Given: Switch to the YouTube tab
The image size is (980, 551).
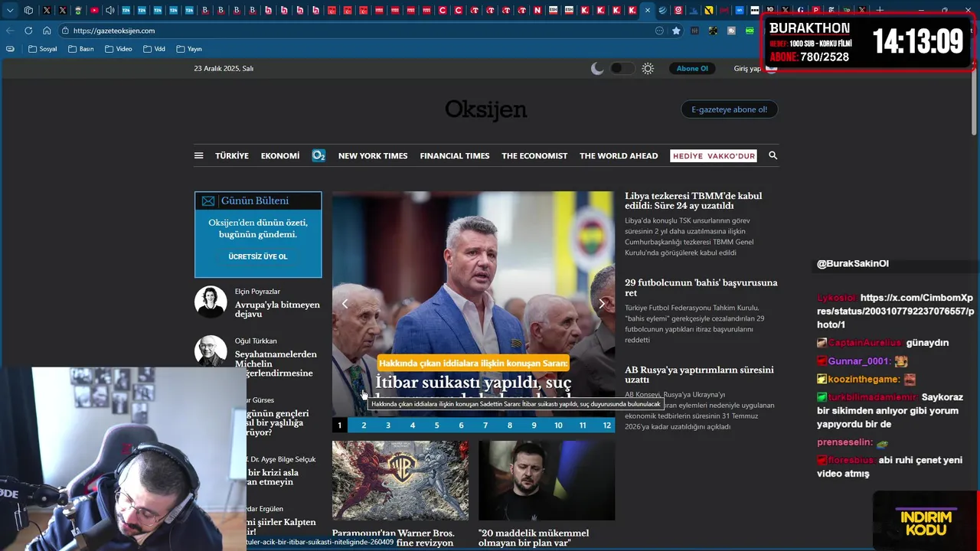Looking at the screenshot, I should (x=94, y=10).
